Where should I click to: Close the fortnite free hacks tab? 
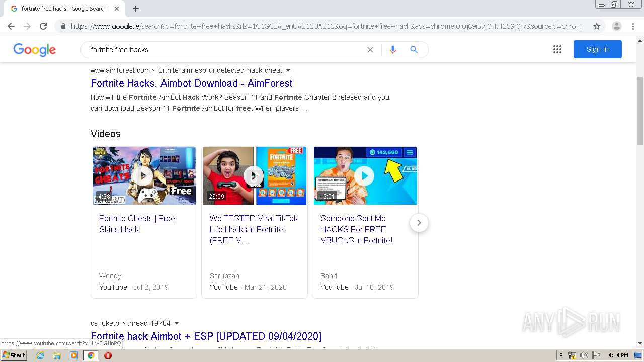pyautogui.click(x=117, y=9)
